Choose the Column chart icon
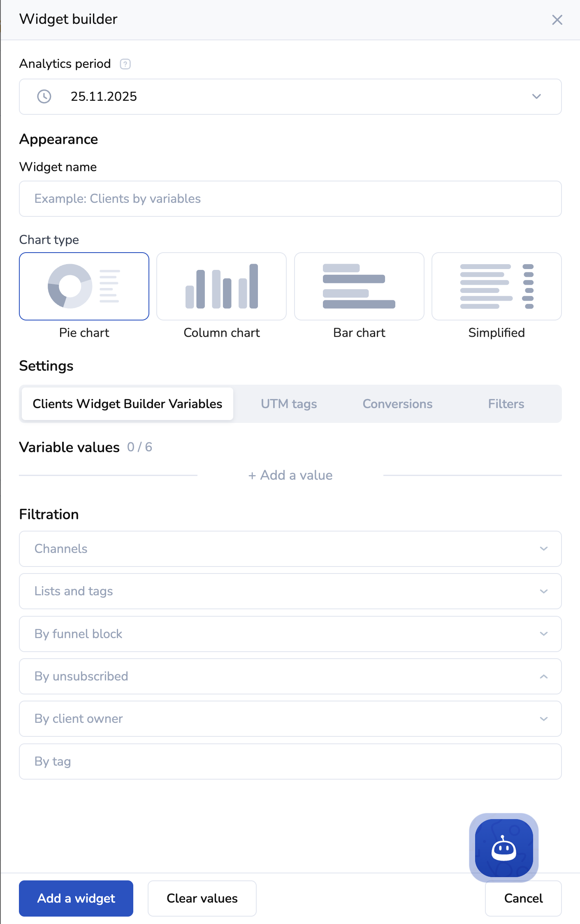Viewport: 580px width, 924px height. pos(221,286)
